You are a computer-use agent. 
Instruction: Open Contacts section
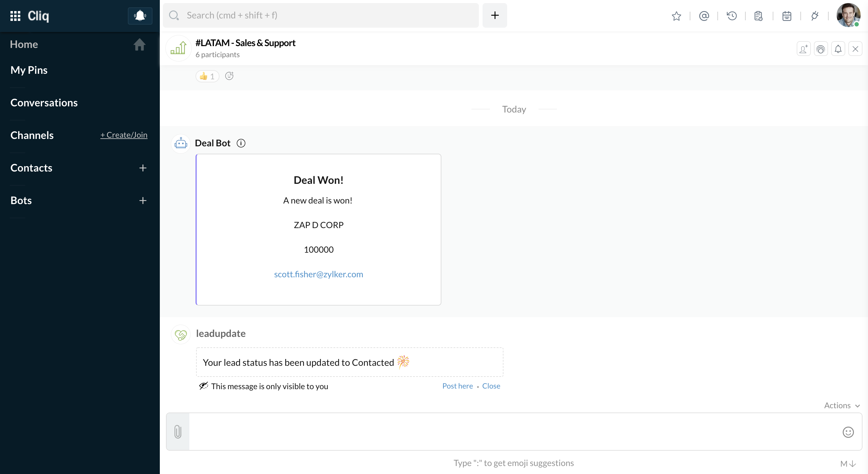(x=31, y=168)
